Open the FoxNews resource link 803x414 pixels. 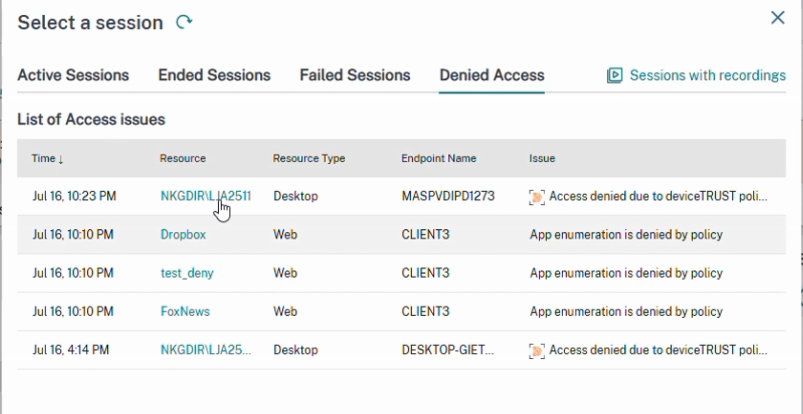(x=185, y=312)
